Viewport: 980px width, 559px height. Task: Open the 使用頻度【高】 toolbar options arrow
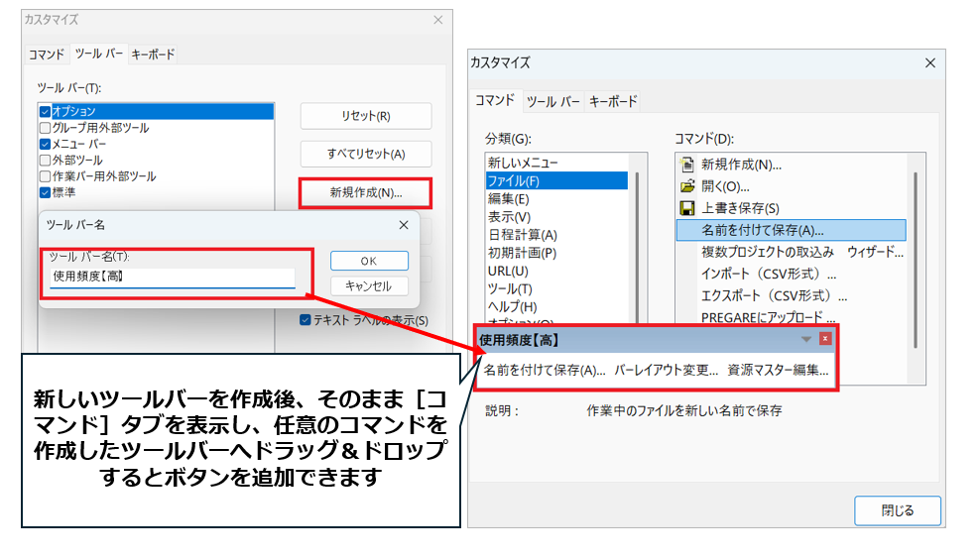806,340
